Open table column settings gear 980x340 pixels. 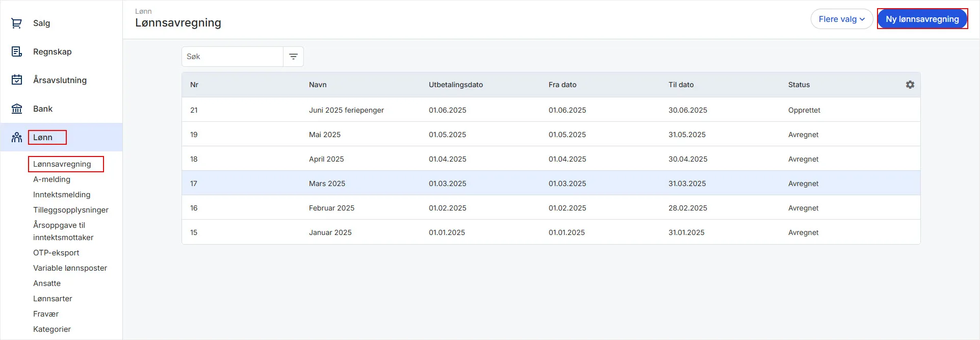pos(910,85)
